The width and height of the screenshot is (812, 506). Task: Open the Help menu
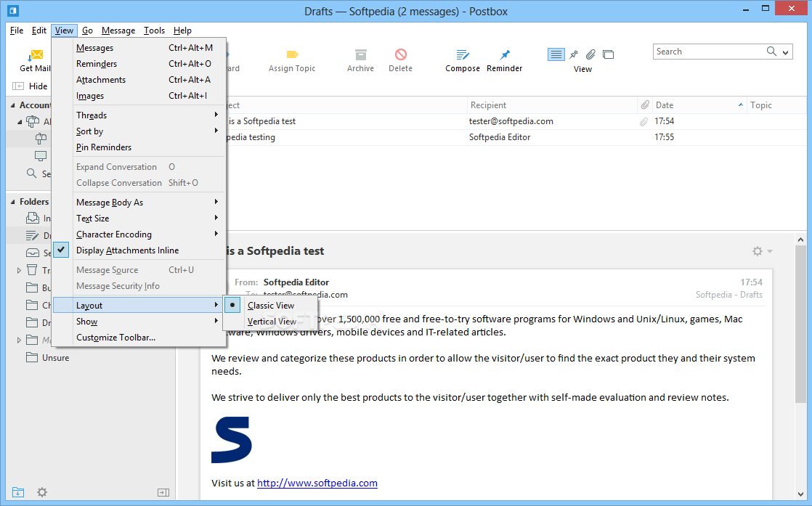182,30
